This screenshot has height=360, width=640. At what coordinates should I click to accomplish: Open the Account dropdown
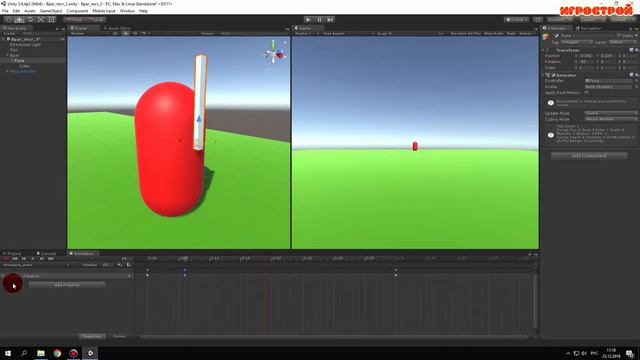pos(559,20)
